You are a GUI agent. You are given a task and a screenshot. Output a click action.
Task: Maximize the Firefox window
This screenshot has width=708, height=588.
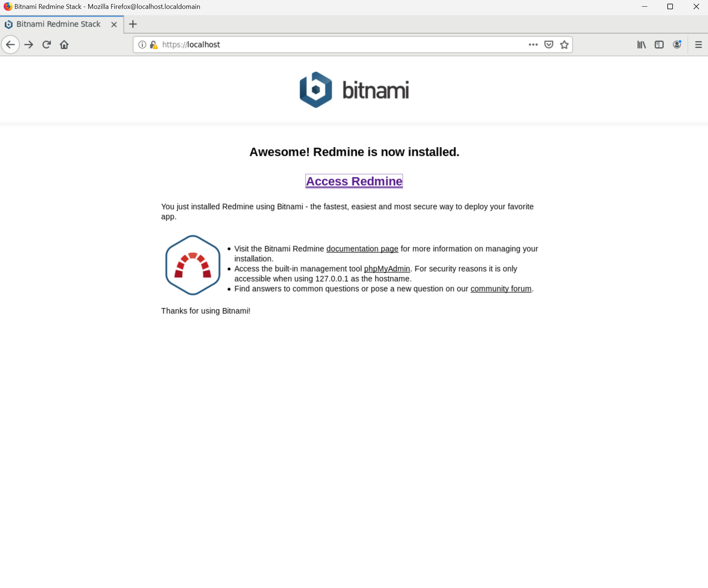(670, 7)
